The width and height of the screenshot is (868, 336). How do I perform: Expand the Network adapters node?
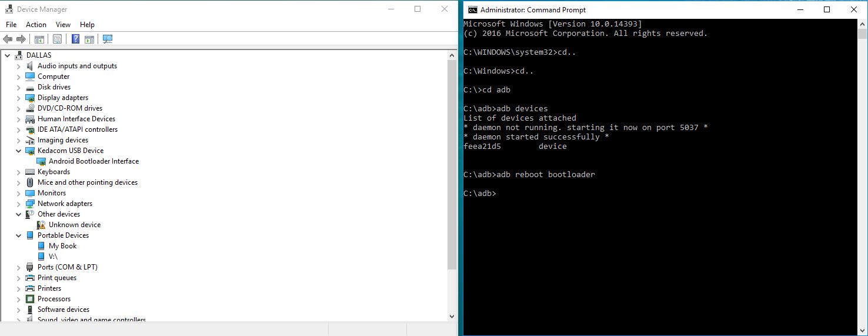(18, 204)
